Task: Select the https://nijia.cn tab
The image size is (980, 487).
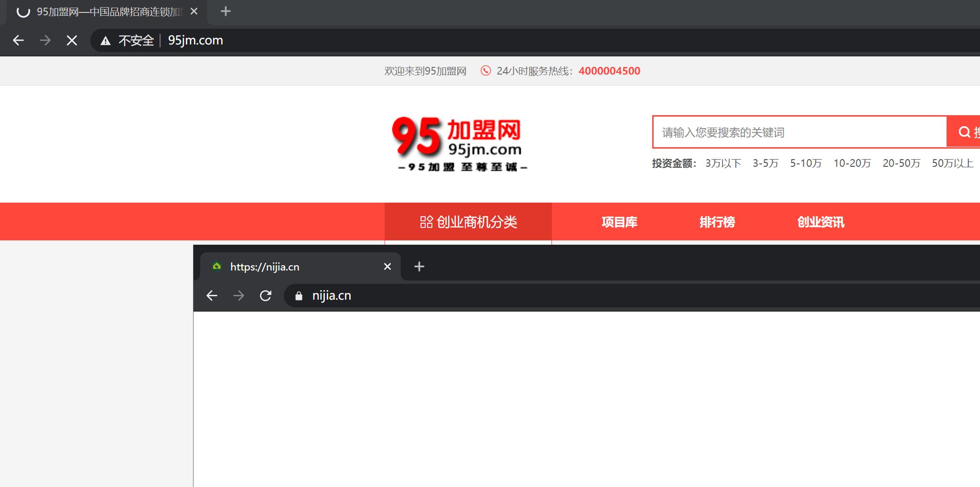Action: coord(300,267)
